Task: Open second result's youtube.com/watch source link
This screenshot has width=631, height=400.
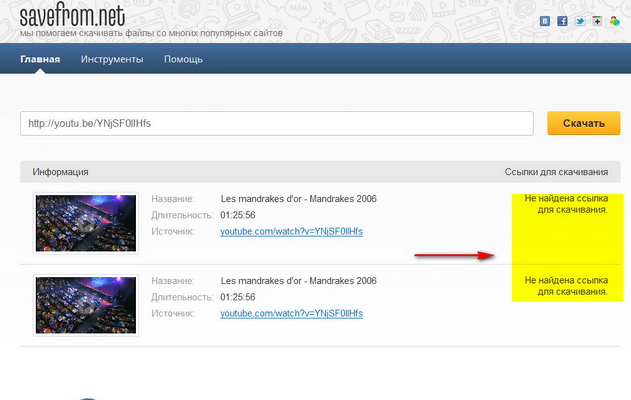Action: (x=291, y=313)
